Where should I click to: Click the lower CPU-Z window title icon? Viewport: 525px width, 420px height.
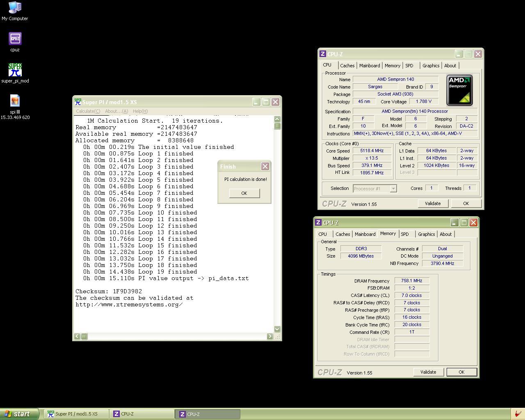[318, 222]
